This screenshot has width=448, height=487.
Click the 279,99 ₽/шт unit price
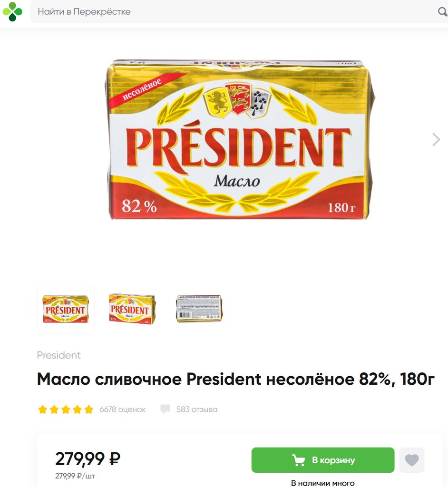pos(75,476)
